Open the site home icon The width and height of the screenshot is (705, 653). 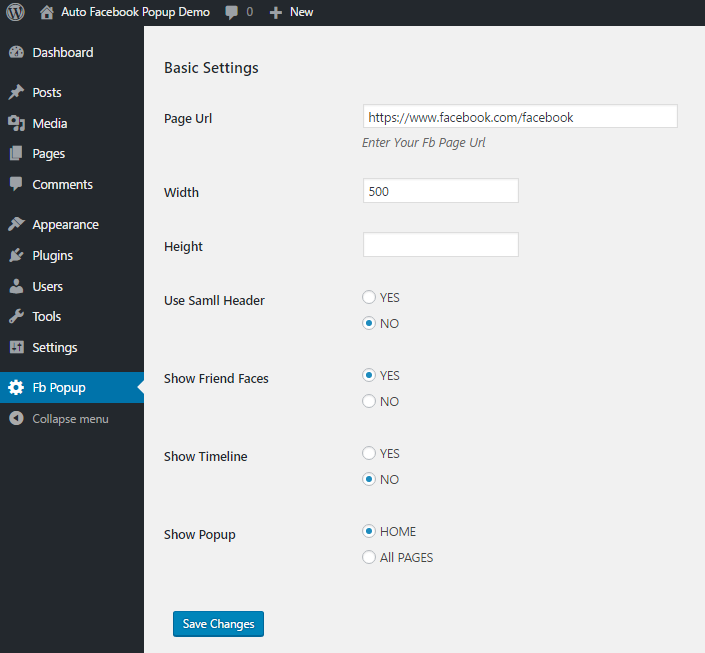pos(46,12)
